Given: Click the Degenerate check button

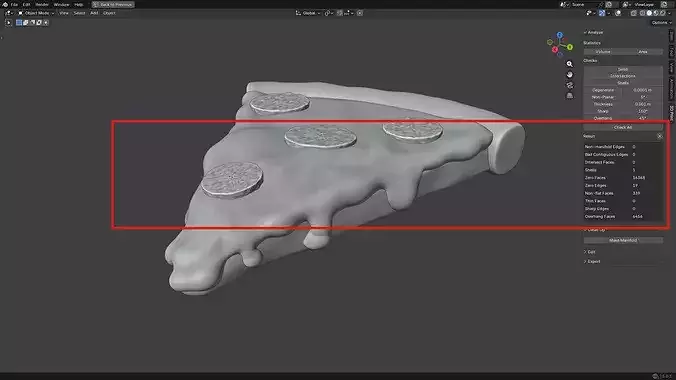Looking at the screenshot, I should point(603,90).
